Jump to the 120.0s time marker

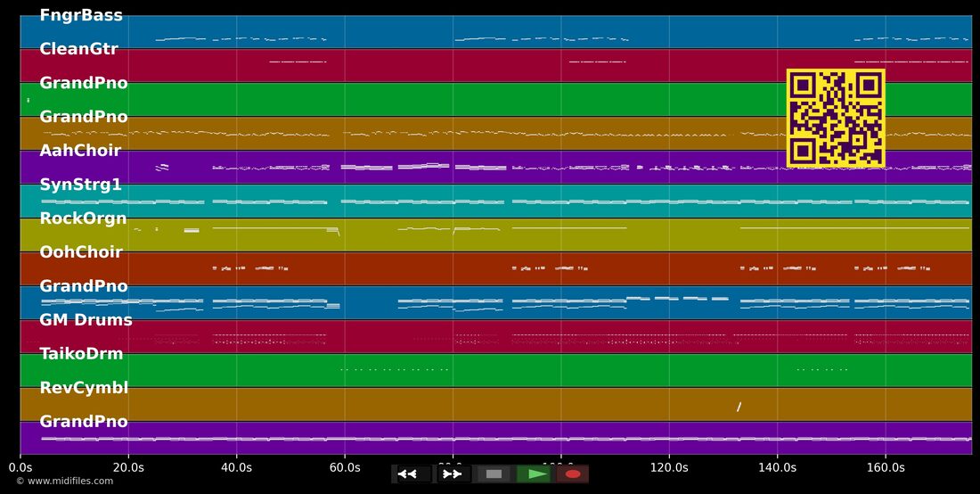click(669, 467)
